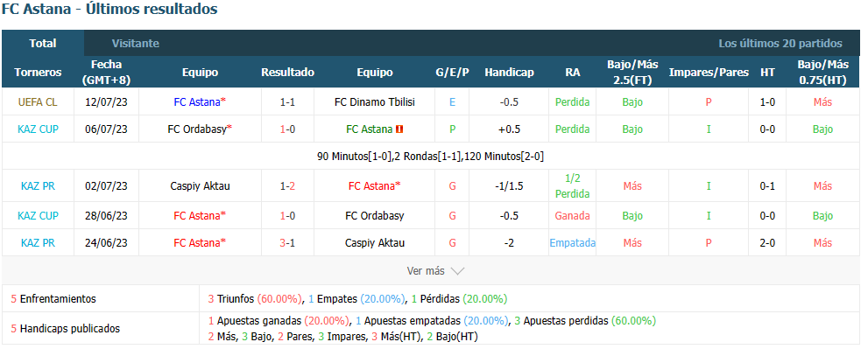This screenshot has width=868, height=349.
Task: Click the red card icon beside FC Astana
Action: pos(399,129)
